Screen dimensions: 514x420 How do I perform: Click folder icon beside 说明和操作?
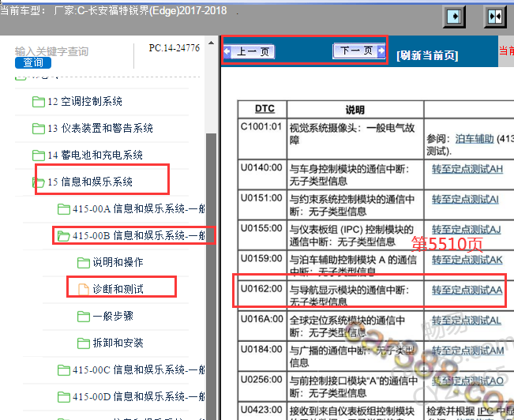(x=84, y=263)
